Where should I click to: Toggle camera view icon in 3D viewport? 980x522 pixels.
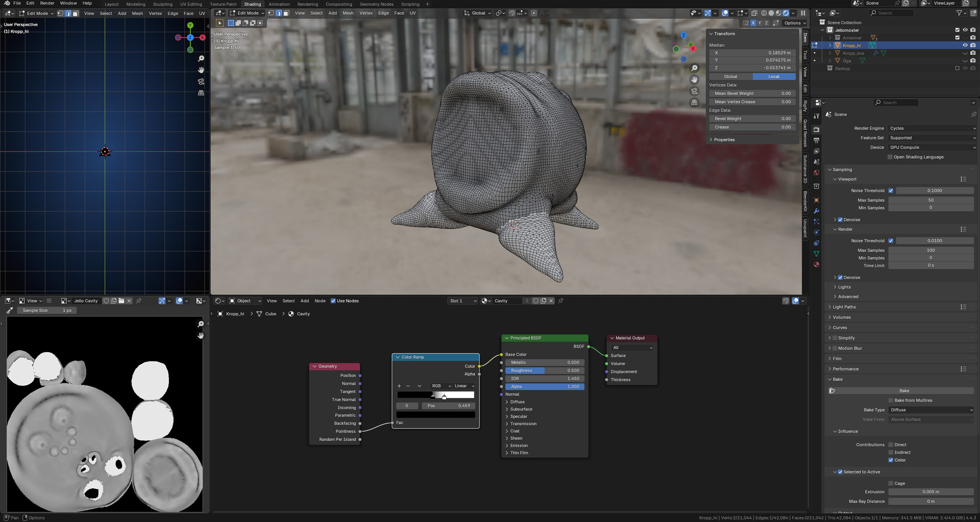point(694,91)
